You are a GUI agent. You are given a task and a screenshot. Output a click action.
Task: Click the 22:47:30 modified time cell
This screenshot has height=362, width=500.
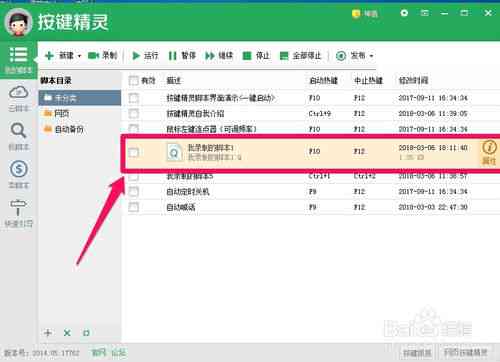pos(433,207)
